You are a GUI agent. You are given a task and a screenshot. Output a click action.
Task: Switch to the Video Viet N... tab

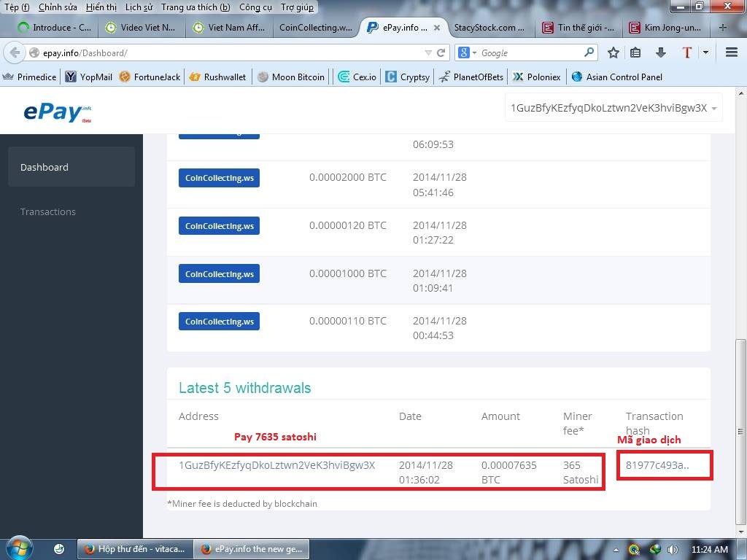coord(140,28)
